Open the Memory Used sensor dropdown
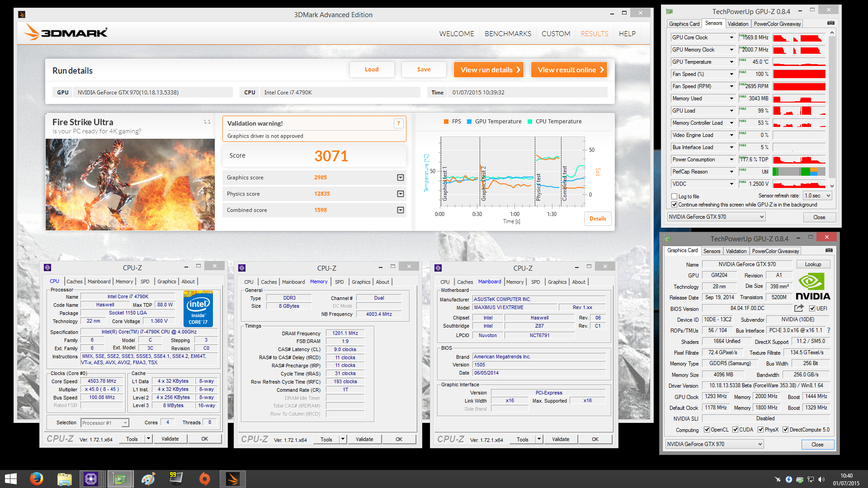The width and height of the screenshot is (868, 488). click(x=731, y=99)
